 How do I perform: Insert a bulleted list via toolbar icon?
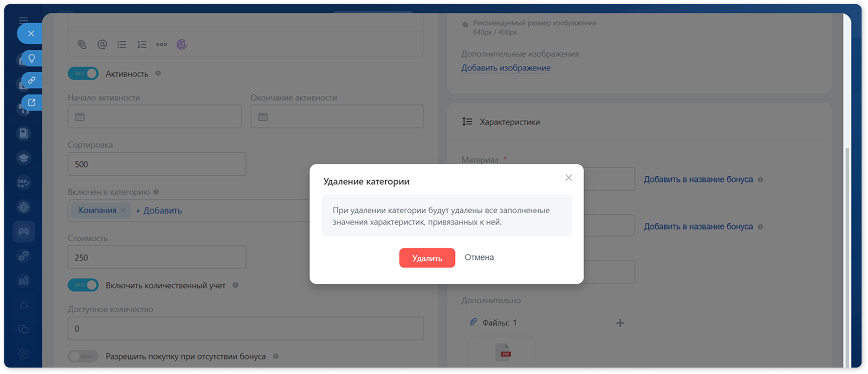(122, 44)
